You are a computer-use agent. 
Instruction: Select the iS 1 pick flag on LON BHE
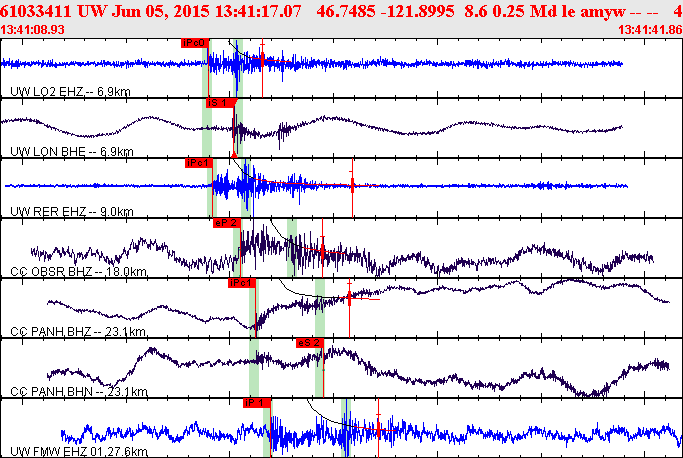(x=220, y=103)
